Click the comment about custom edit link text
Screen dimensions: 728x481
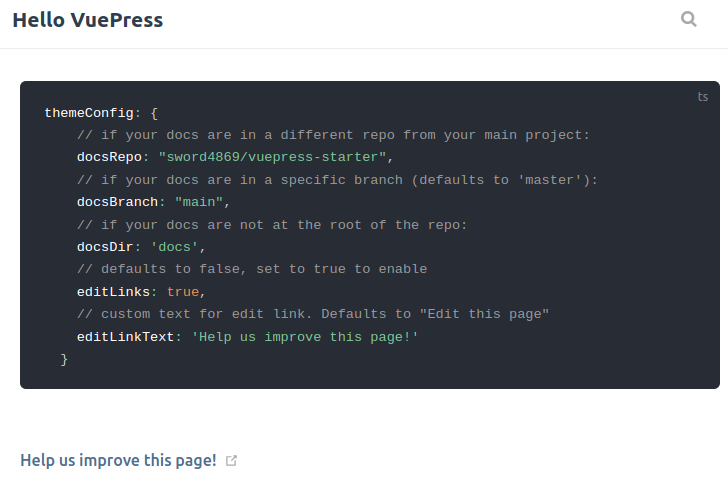(313, 314)
